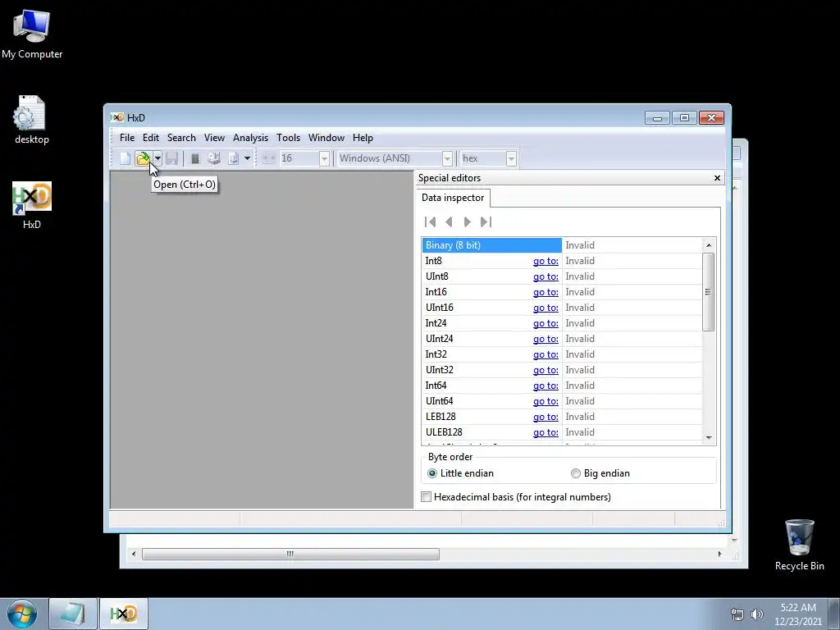Click go to link for LEB128
Screen dimensions: 840x630
coord(546,416)
